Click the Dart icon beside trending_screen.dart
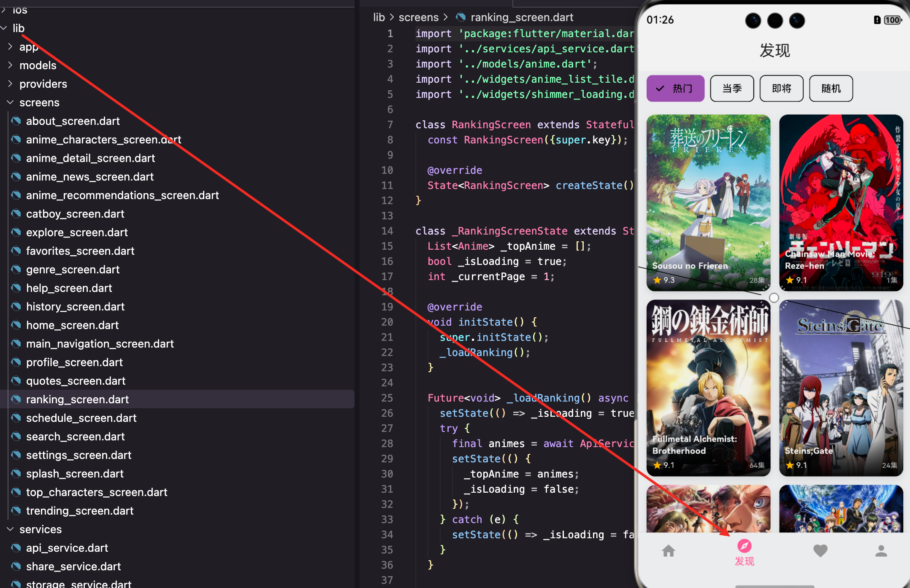This screenshot has width=910, height=588. pyautogui.click(x=16, y=511)
